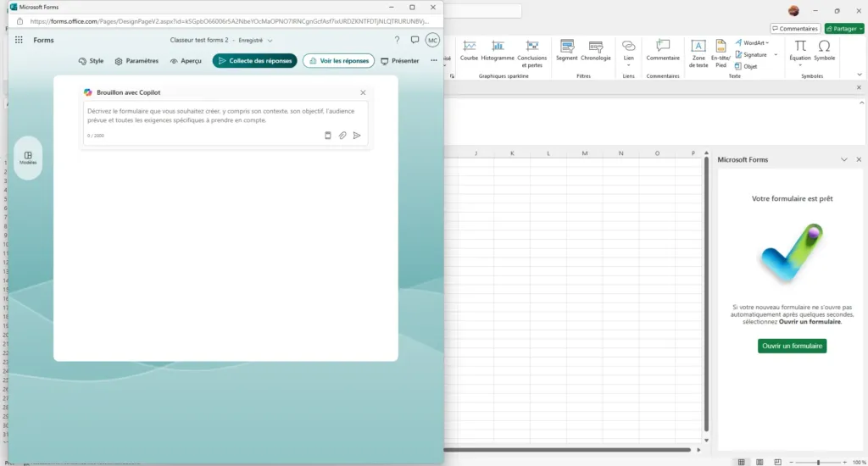Insert En-tête/Pied header footer
The image size is (868, 466).
721,53
